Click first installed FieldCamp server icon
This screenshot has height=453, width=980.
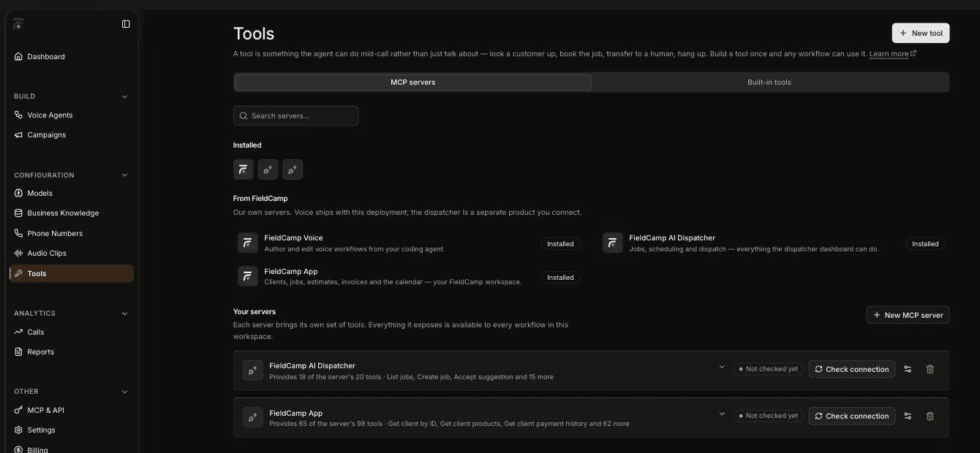(244, 170)
